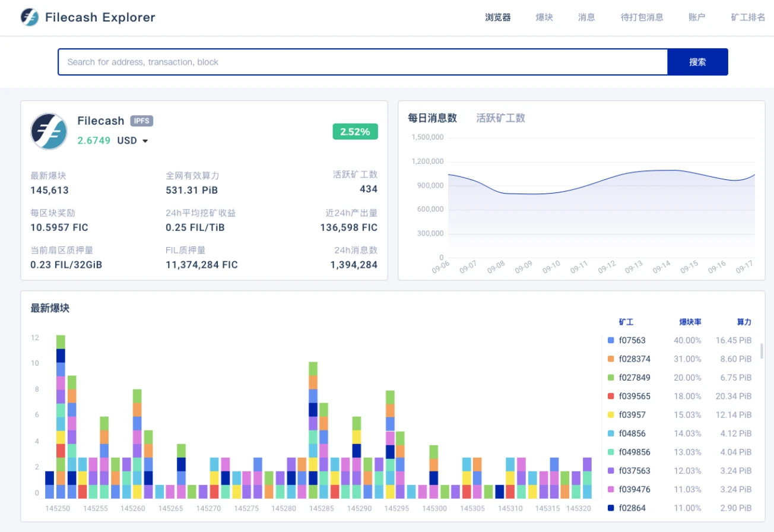The height and width of the screenshot is (532, 774).
Task: Click miner ID f039565
Action: (x=635, y=396)
